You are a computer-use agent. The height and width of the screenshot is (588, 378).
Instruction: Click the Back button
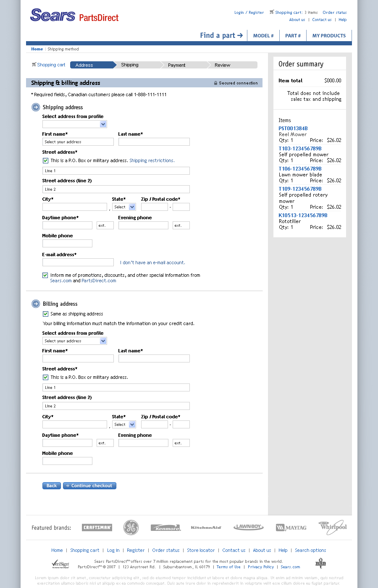click(x=52, y=486)
